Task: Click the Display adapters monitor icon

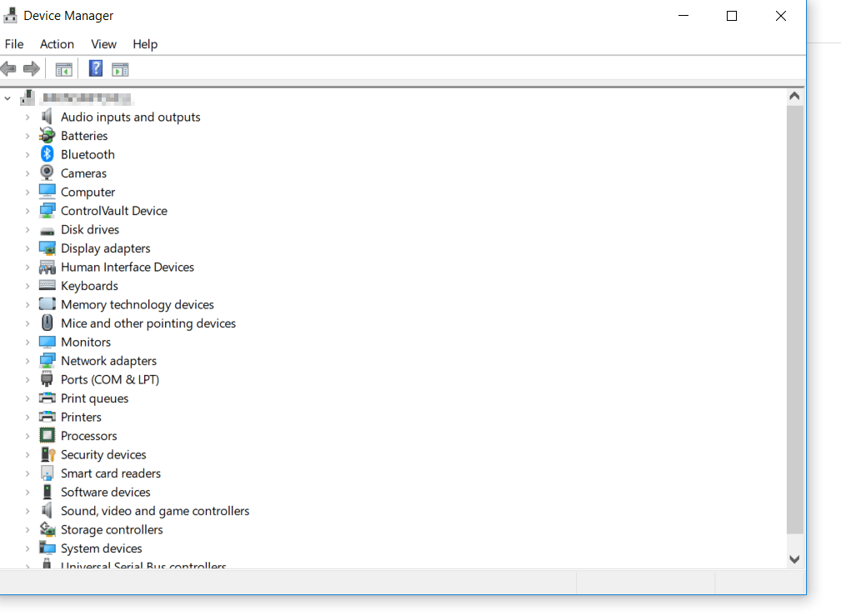Action: (x=47, y=248)
